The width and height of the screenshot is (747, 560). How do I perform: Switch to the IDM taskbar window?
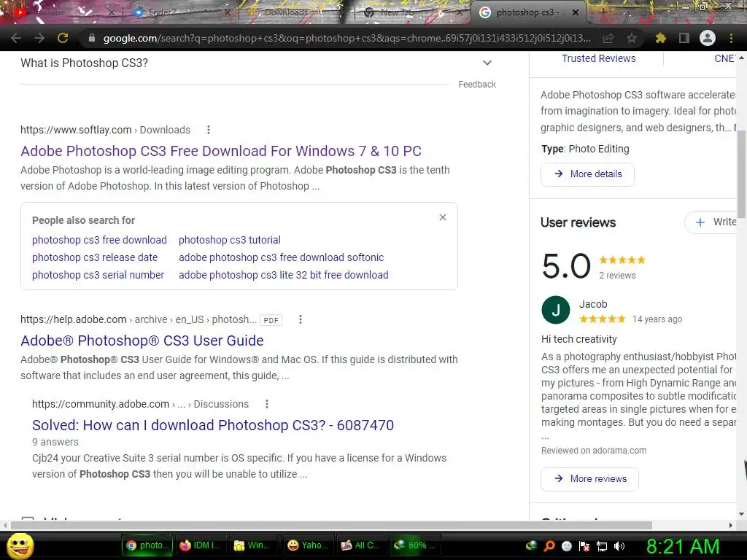(200, 545)
